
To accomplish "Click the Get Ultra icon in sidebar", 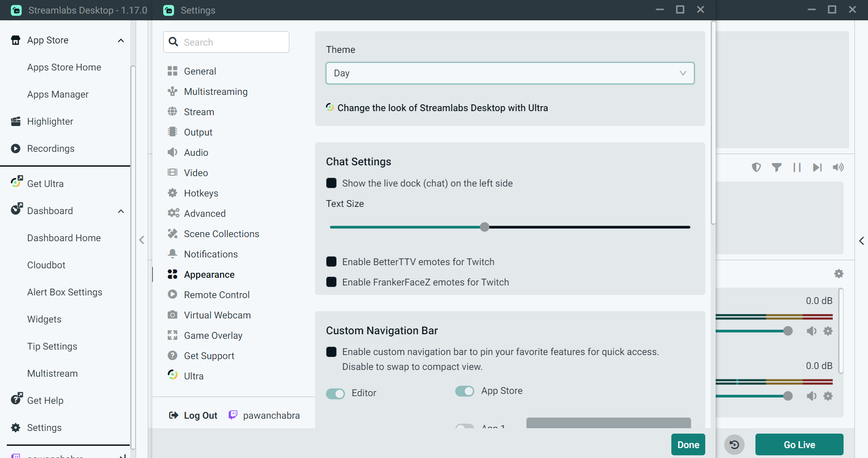I will point(17,182).
